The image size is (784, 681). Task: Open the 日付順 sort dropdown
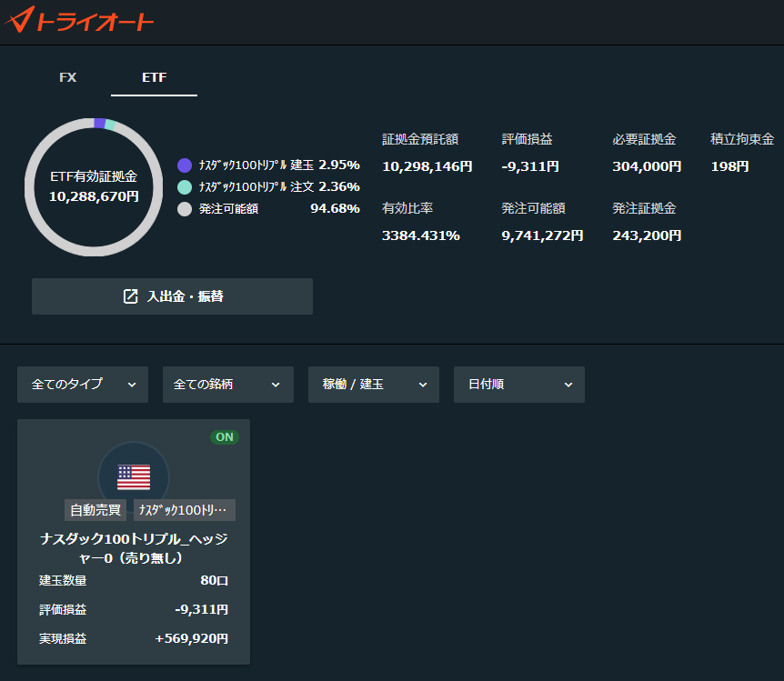tap(519, 385)
